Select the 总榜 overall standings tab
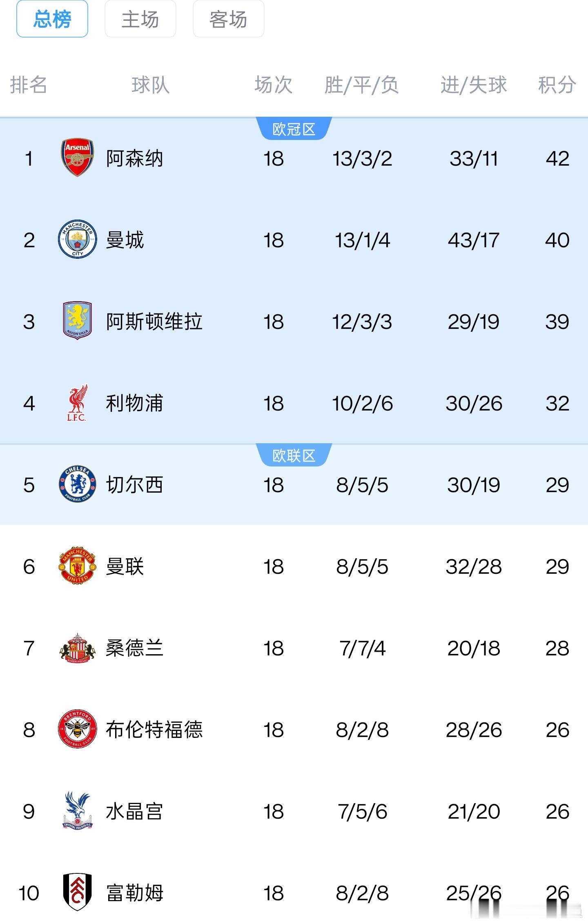 click(x=52, y=19)
